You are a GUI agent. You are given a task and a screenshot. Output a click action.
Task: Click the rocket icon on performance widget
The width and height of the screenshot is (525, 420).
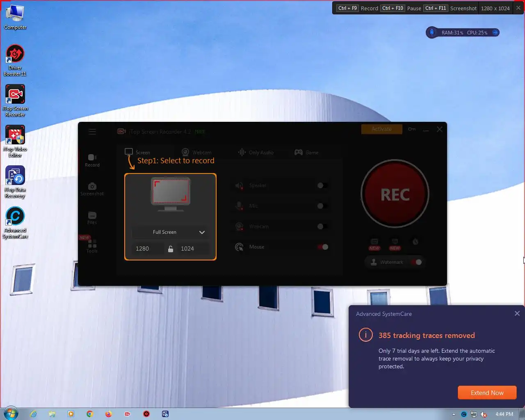pos(431,32)
